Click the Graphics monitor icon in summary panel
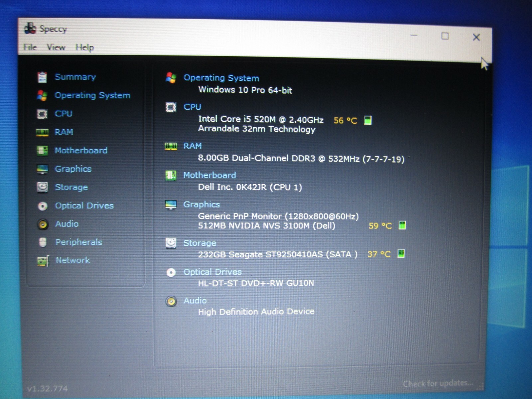The image size is (532, 399). [171, 205]
